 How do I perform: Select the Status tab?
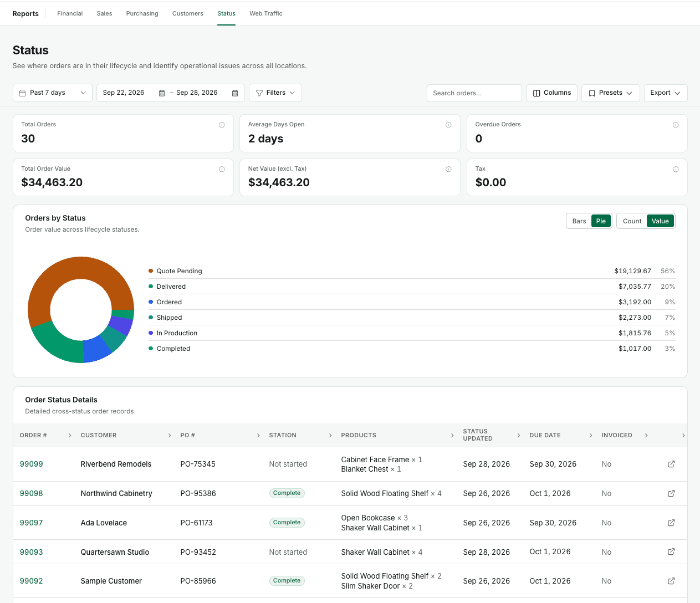(x=226, y=13)
